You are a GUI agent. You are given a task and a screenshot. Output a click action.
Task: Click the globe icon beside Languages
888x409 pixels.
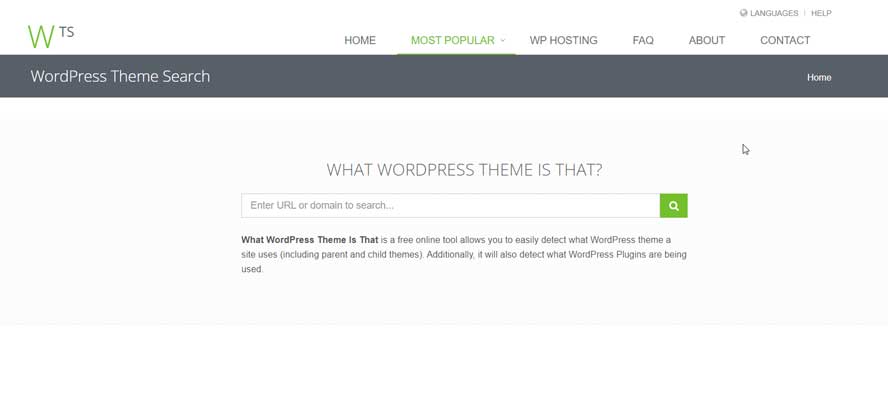point(744,13)
